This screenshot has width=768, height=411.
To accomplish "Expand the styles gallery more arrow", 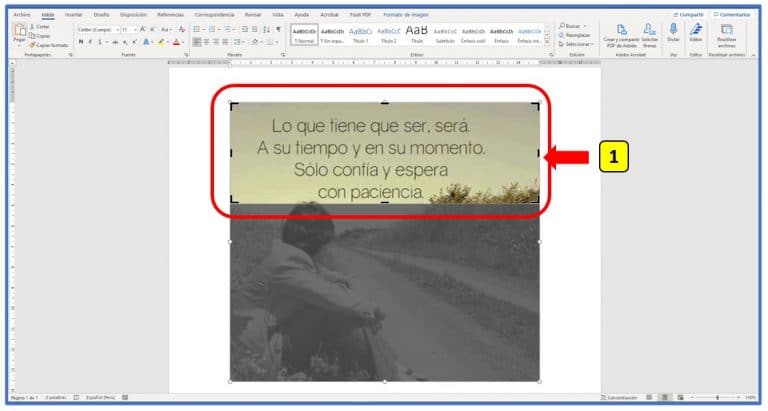I will coord(547,43).
